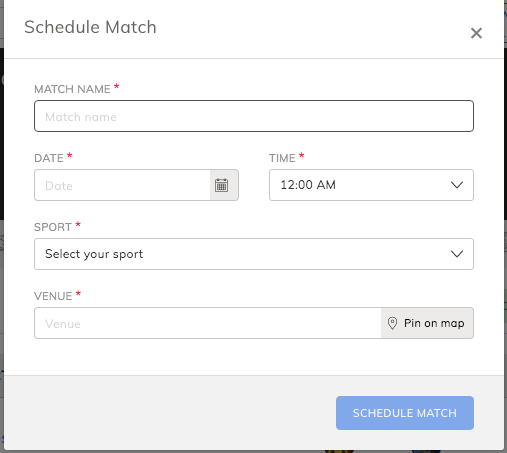Open the Select your sport combo box

point(254,254)
